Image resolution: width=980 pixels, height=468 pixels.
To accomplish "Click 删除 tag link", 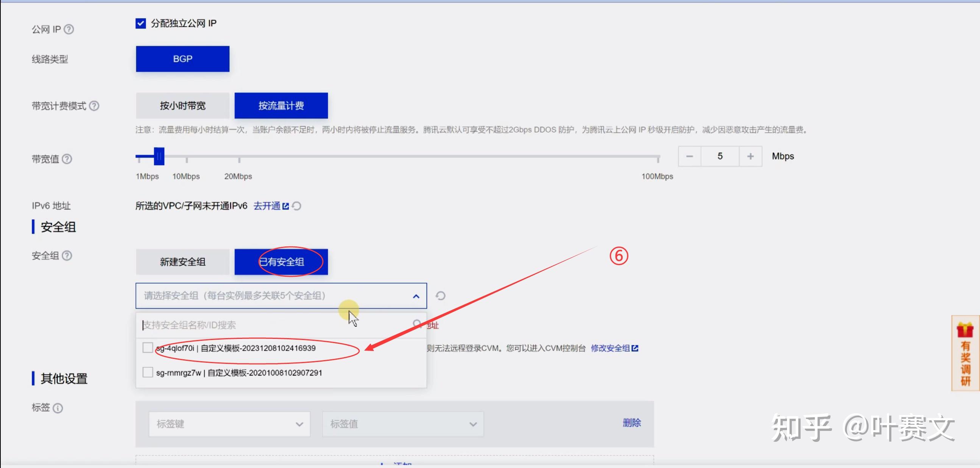I will click(632, 423).
